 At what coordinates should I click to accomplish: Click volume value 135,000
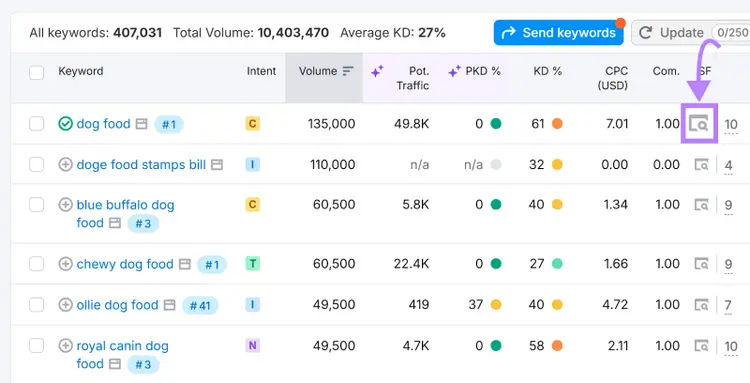[x=331, y=124]
